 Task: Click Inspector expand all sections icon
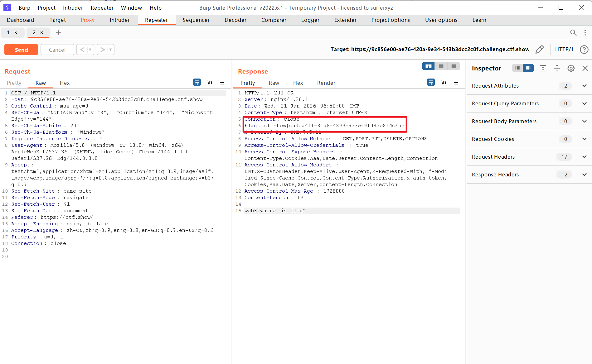pyautogui.click(x=543, y=68)
